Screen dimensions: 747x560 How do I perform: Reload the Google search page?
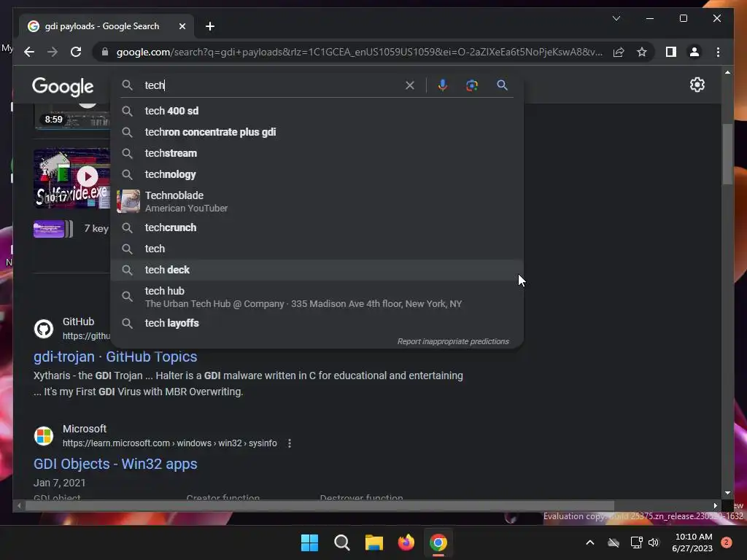click(x=76, y=52)
